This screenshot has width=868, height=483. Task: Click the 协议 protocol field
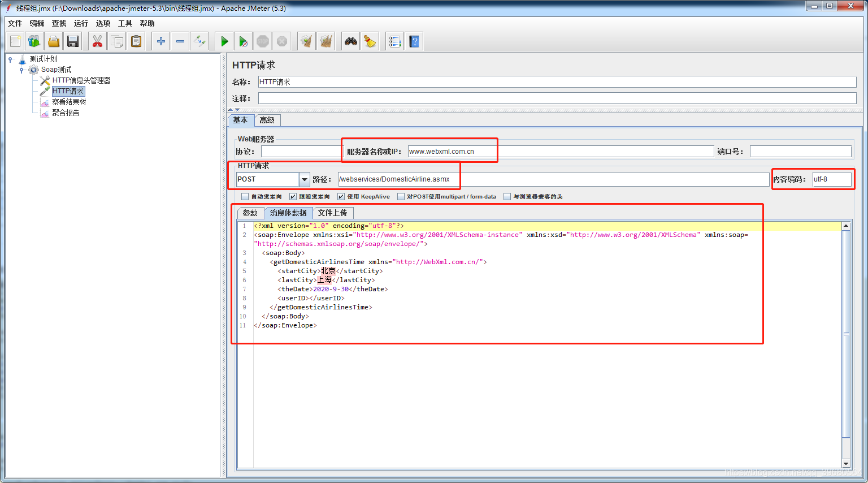pyautogui.click(x=302, y=152)
